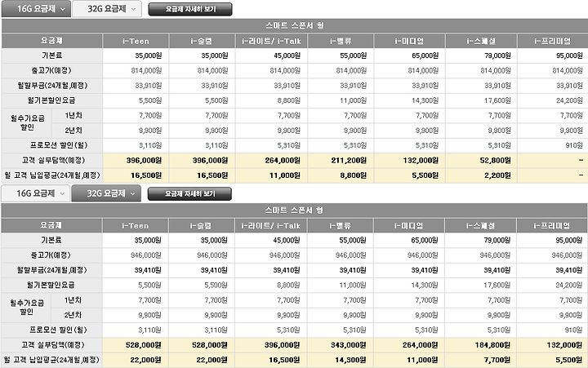Click 910원 프로모션 할인 value in the upper table

[574, 145]
